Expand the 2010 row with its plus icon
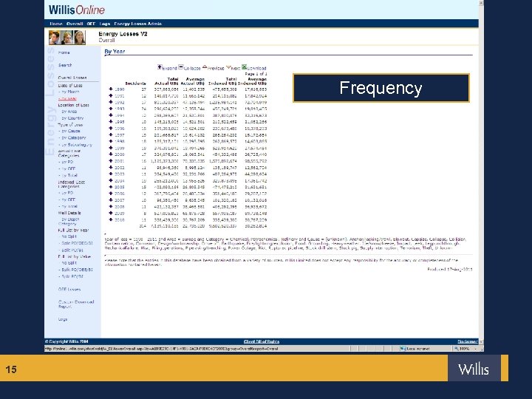Image resolution: width=532 pixels, height=399 pixels. click(111, 219)
